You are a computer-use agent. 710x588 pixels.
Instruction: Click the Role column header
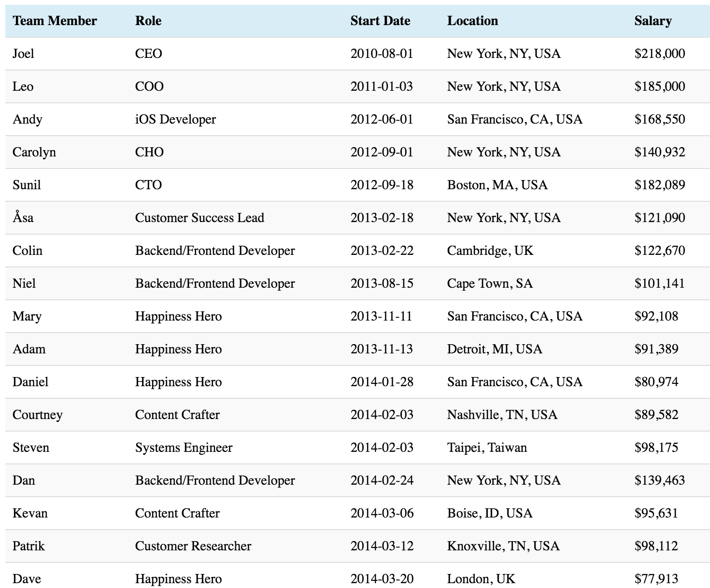(x=148, y=21)
